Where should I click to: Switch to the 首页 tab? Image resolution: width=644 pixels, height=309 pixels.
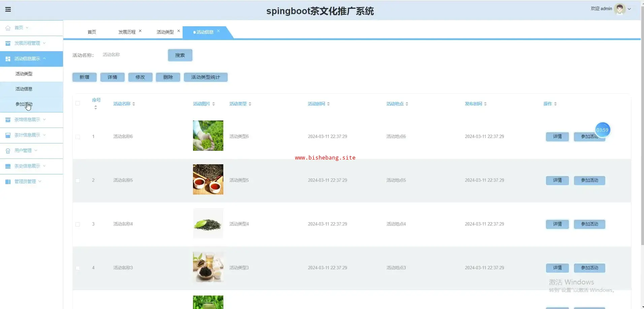pyautogui.click(x=92, y=32)
